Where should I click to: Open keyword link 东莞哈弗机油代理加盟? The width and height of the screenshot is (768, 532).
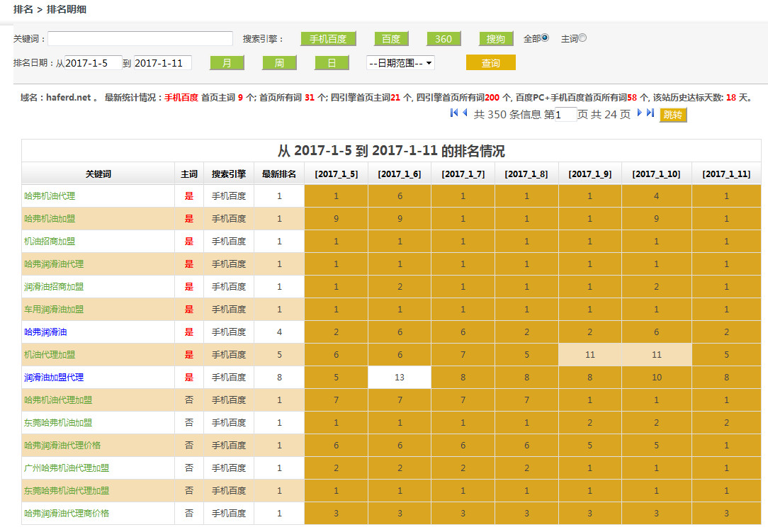coord(67,490)
